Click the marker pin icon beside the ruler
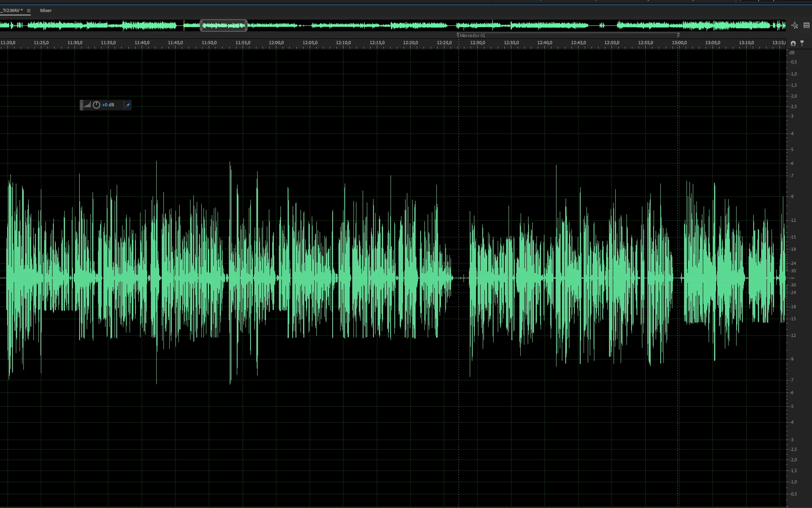812x508 pixels. coord(802,43)
